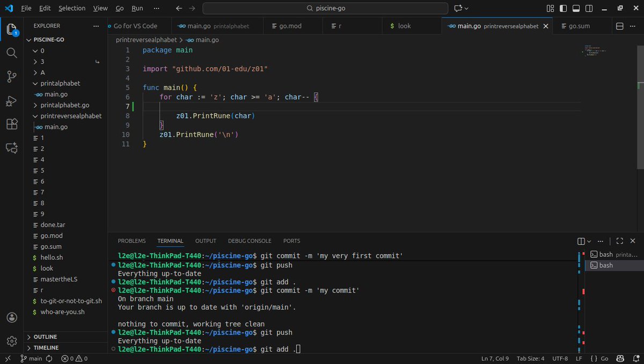Screen dimensions: 644x364
Task: Open the View menu
Action: coord(100,8)
